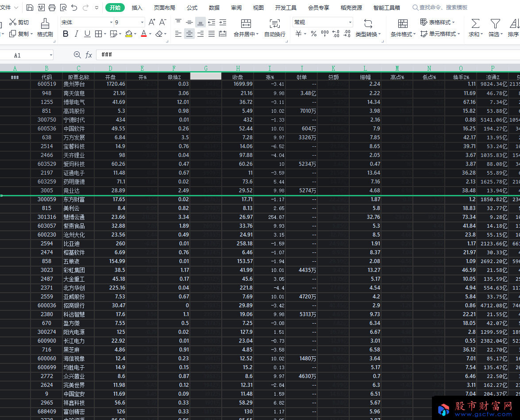The image size is (520, 420).
Task: Decrease decimal places
Action: click(347, 34)
